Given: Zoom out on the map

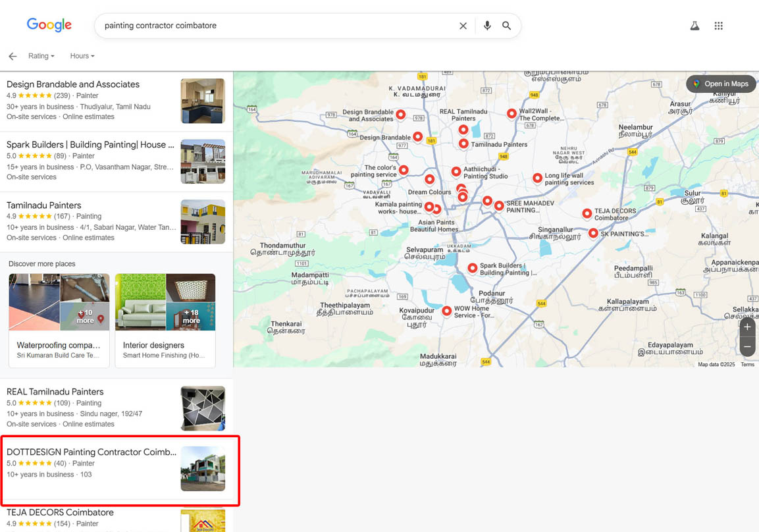Looking at the screenshot, I should (747, 347).
